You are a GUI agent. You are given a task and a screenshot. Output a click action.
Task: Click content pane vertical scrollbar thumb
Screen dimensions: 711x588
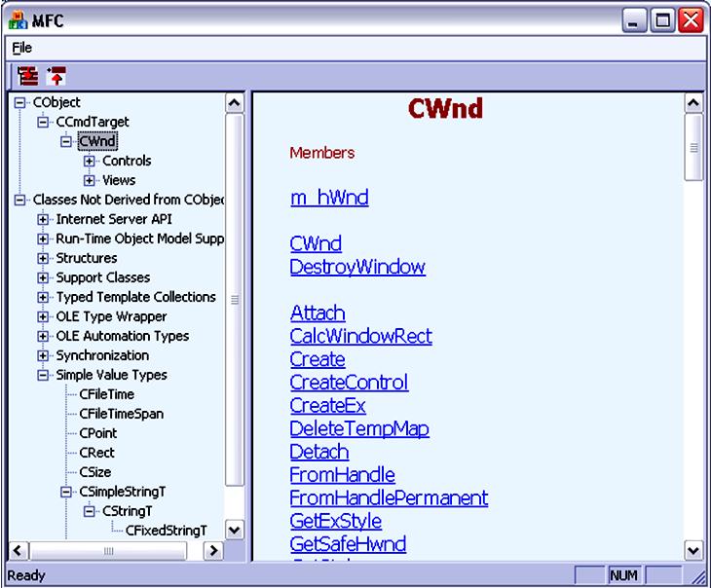[693, 148]
